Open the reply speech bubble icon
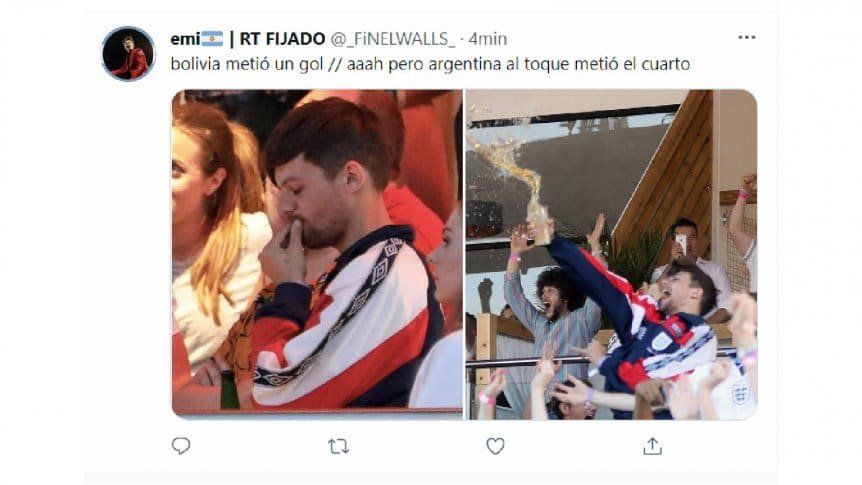The width and height of the screenshot is (862, 485). click(x=181, y=445)
